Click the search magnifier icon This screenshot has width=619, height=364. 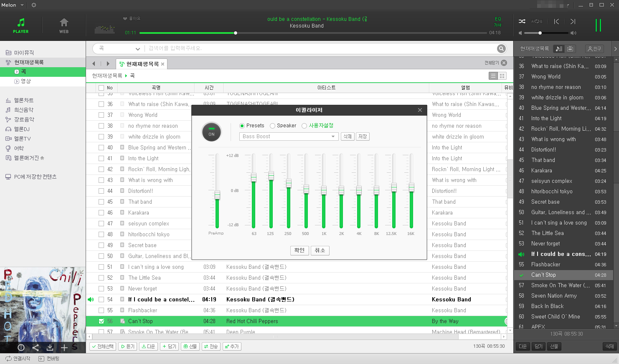coord(501,49)
